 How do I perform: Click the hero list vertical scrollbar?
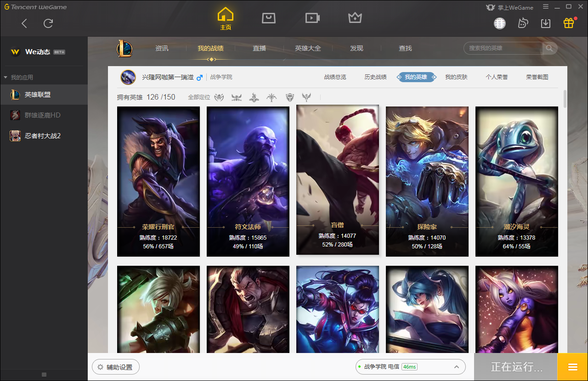click(565, 99)
